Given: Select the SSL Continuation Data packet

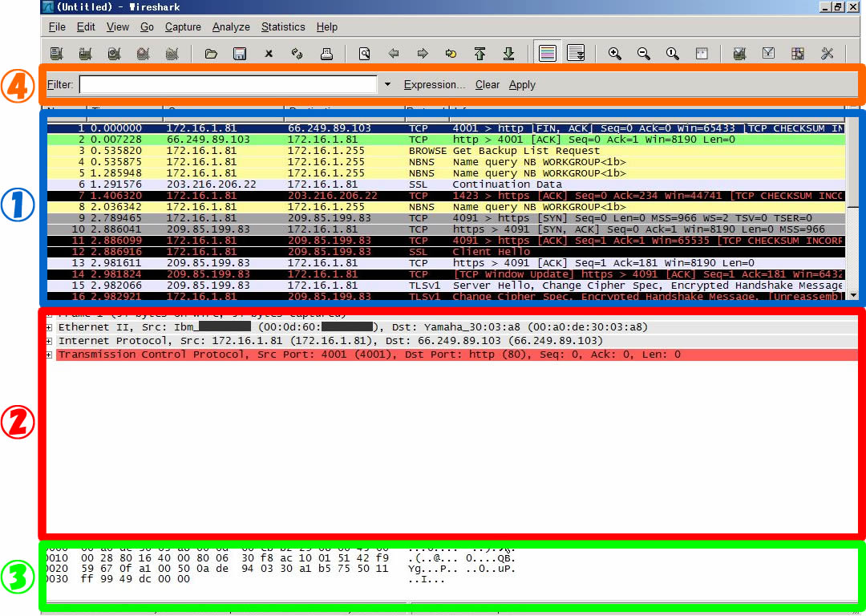Looking at the screenshot, I should (446, 184).
